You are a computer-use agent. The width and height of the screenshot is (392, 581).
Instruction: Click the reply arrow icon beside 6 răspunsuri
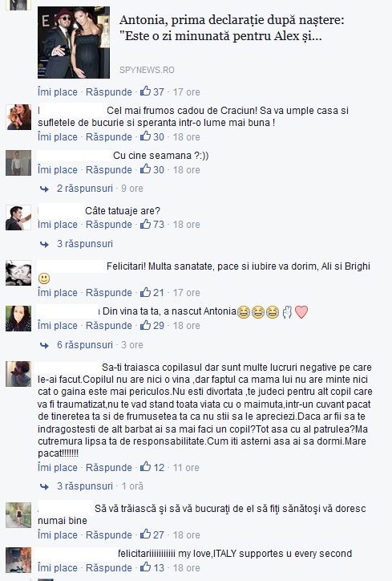(x=44, y=345)
